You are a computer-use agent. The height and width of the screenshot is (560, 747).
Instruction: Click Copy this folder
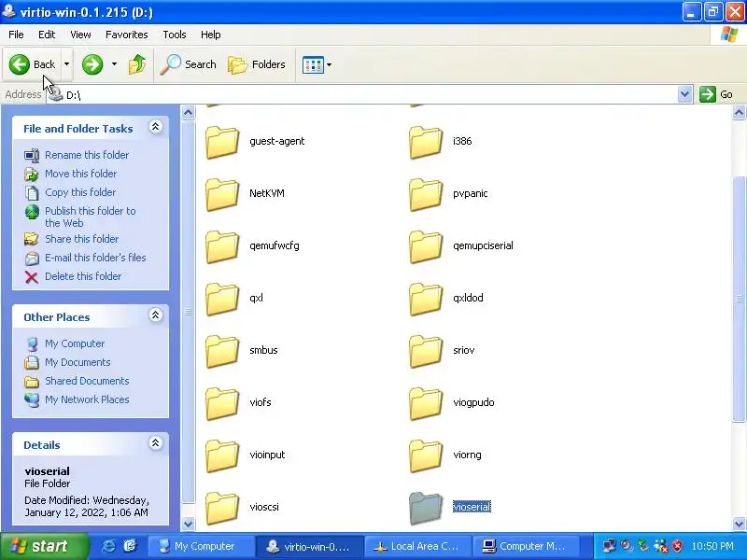pyautogui.click(x=80, y=192)
